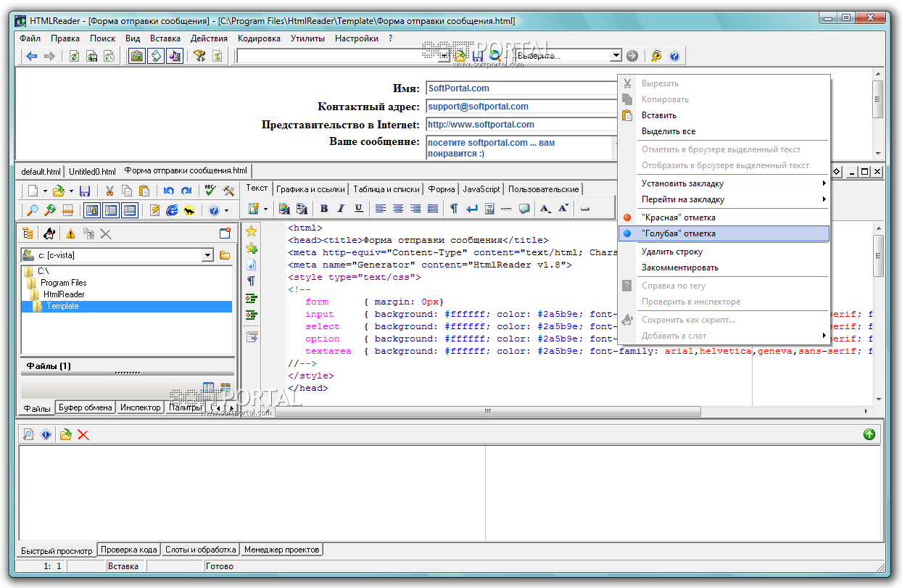Open the "Кодировка" menu

coord(258,38)
